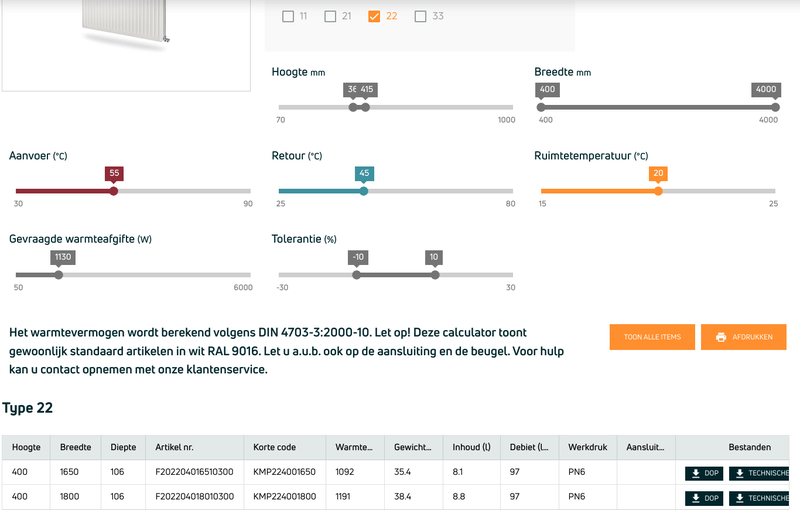Click the Ruimtetemperatuur slider handle
The image size is (800, 510).
(x=659, y=191)
